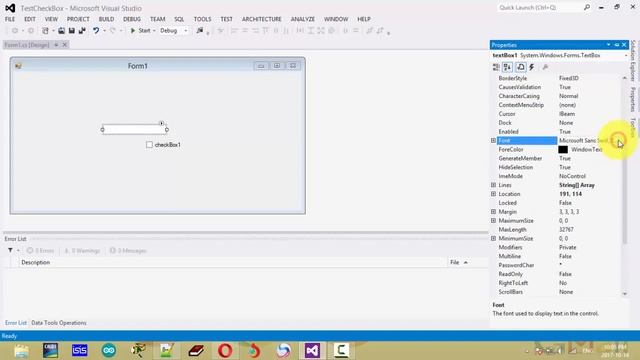Toggle the checkBox1 checkbox on the form
Viewport: 640px width, 360px height.
point(149,144)
